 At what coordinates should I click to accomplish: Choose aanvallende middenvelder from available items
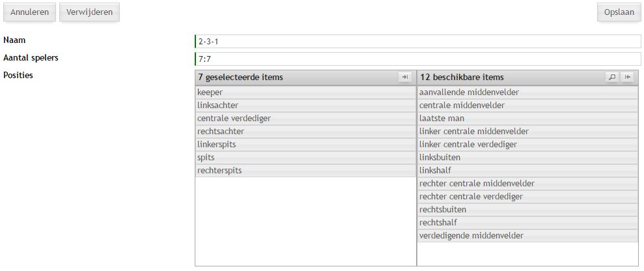[x=527, y=93]
